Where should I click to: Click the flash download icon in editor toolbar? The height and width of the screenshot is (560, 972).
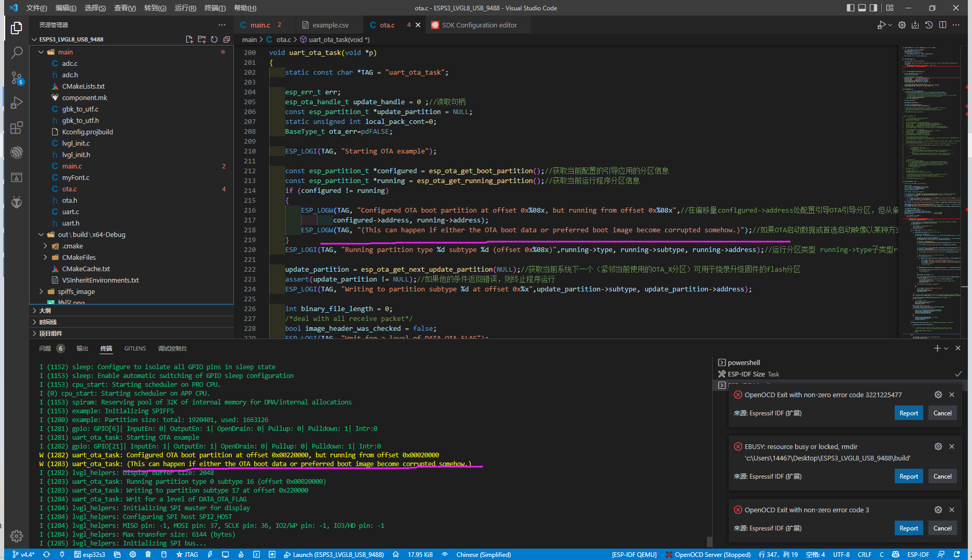pos(915,25)
